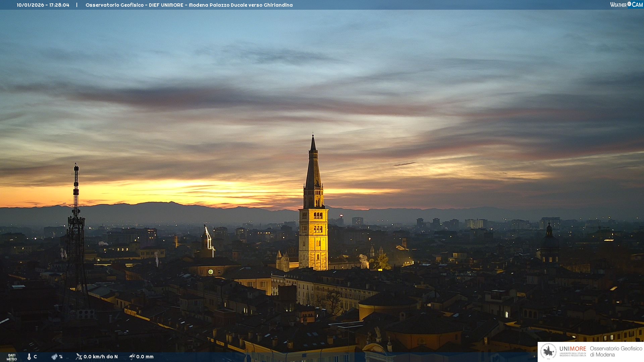Click the wind anemometer icon
Screen dimensions: 644x362
click(x=79, y=357)
